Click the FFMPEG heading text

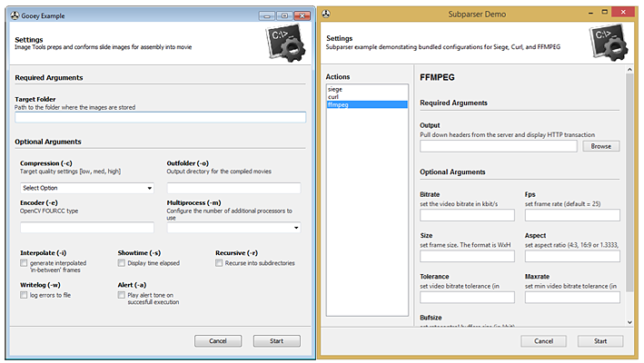(x=437, y=77)
